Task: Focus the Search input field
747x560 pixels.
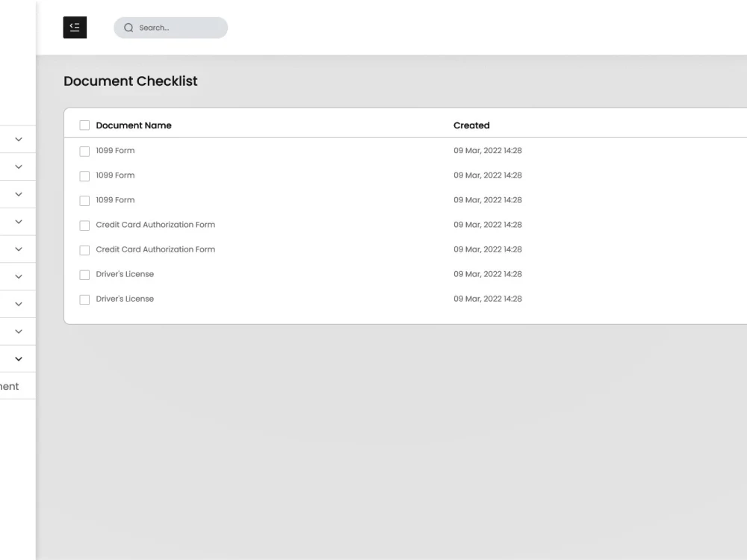Action: [x=170, y=28]
